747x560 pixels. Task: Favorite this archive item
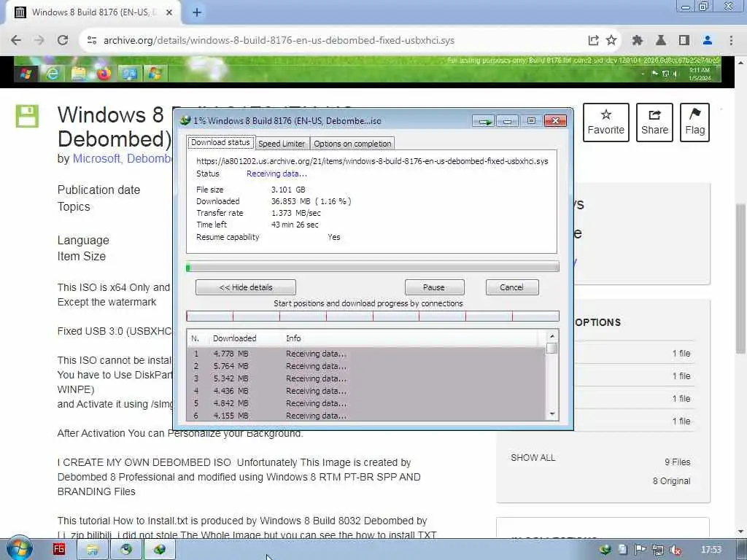[x=606, y=122]
